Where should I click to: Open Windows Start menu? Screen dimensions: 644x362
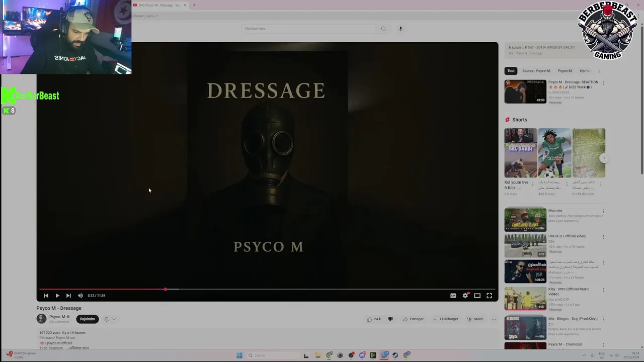click(x=239, y=355)
